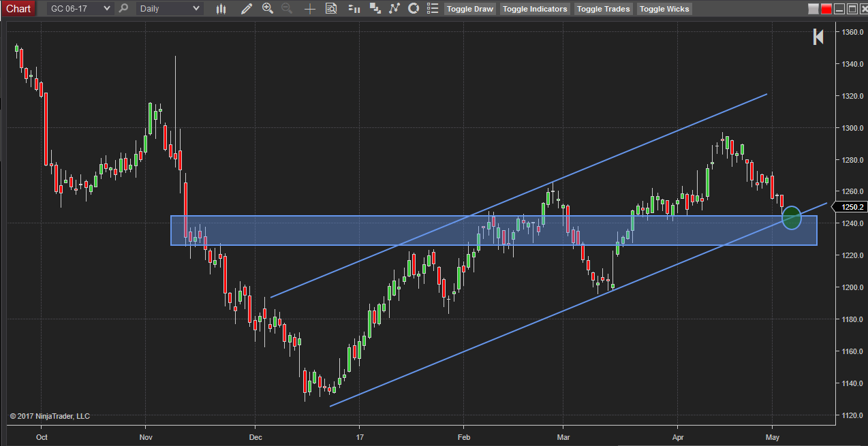
Task: Click the 1240.0 price axis label
Action: pos(853,223)
